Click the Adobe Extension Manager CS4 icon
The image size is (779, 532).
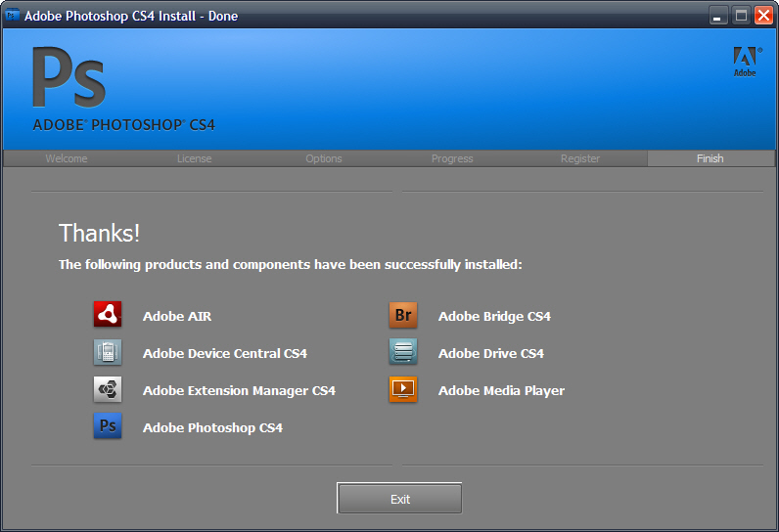[x=108, y=389]
